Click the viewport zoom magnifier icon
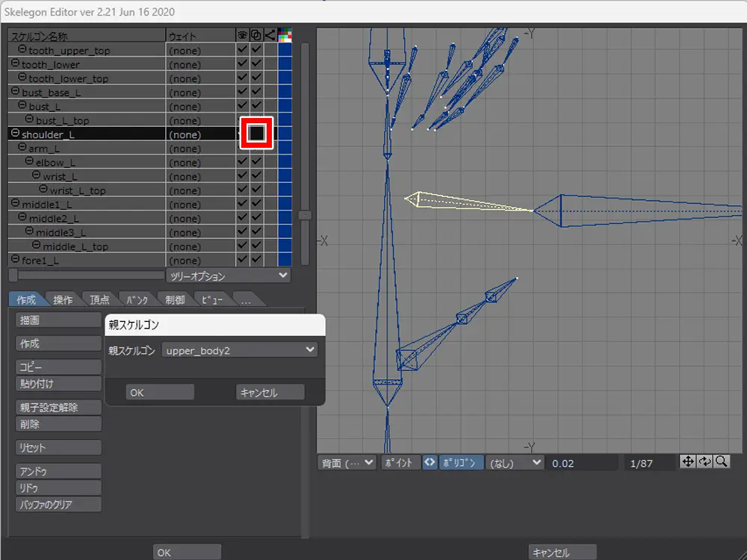Image resolution: width=747 pixels, height=560 pixels. click(x=721, y=462)
